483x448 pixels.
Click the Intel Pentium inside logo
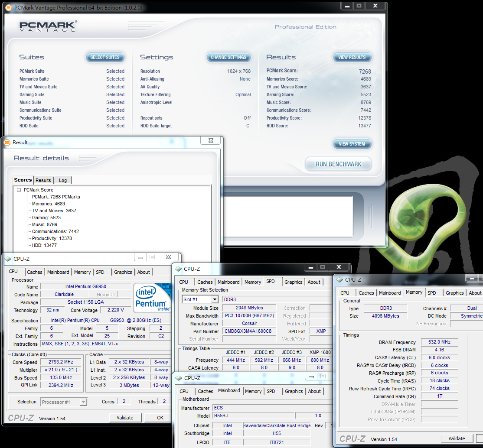(151, 298)
